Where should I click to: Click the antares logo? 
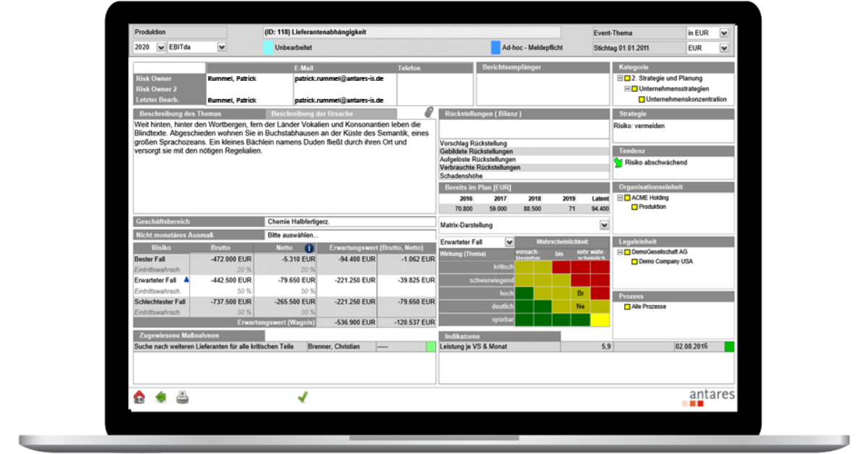pos(707,398)
